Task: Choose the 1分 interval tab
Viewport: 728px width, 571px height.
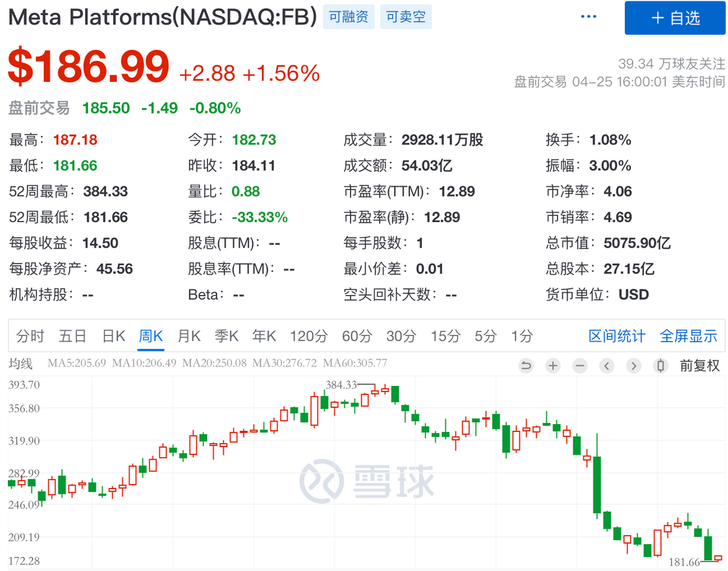Action: (x=522, y=336)
